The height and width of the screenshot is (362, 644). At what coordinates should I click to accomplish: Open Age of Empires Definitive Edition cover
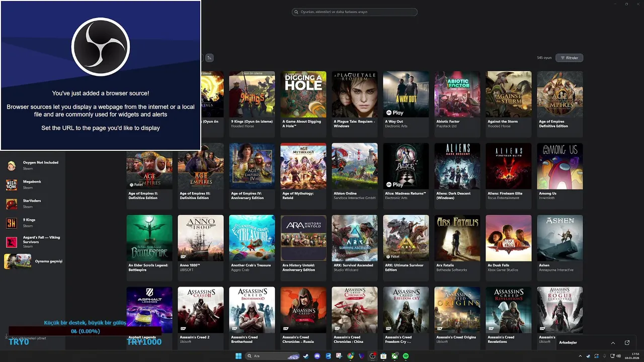(x=560, y=94)
